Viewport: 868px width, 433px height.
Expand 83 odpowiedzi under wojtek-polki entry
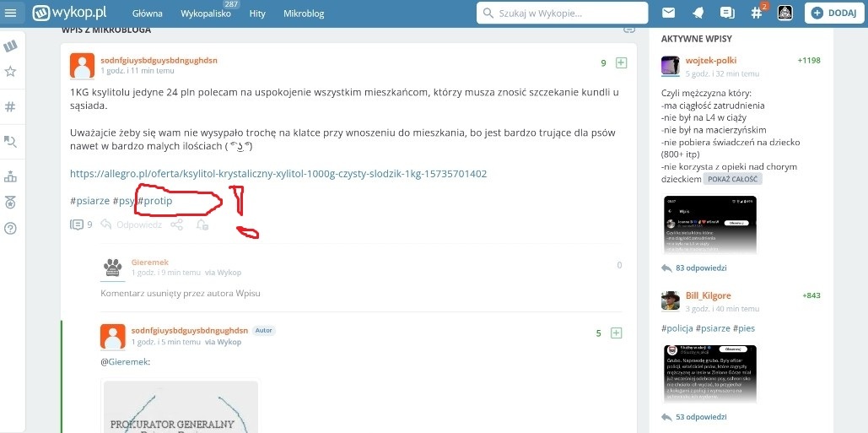[x=702, y=268]
